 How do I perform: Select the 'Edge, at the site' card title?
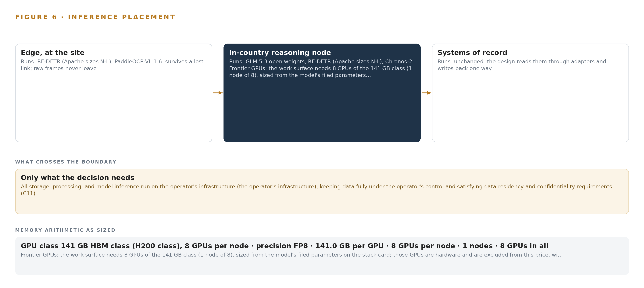tap(52, 52)
